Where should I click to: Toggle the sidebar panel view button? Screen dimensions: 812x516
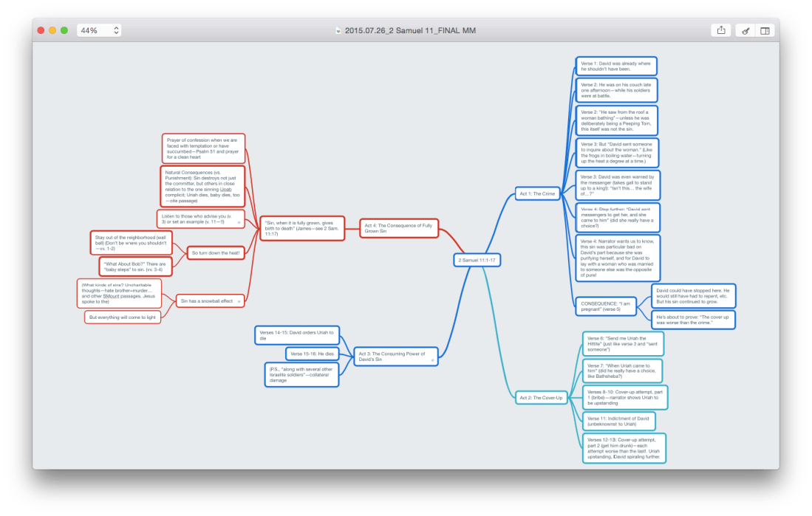[x=765, y=30]
